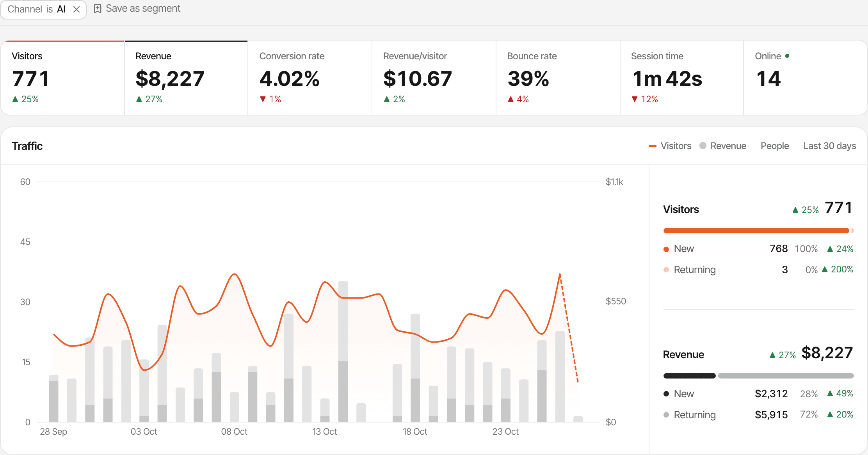Click the grey Returning revenue bar segment
Viewport: 868px width, 455px height.
point(786,376)
